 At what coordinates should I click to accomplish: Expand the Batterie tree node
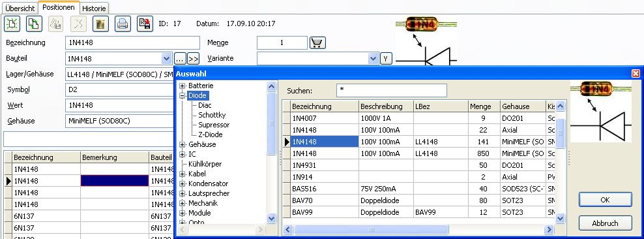pyautogui.click(x=183, y=86)
